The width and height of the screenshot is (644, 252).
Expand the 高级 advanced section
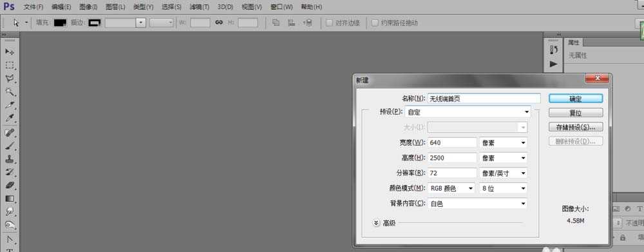click(x=376, y=223)
